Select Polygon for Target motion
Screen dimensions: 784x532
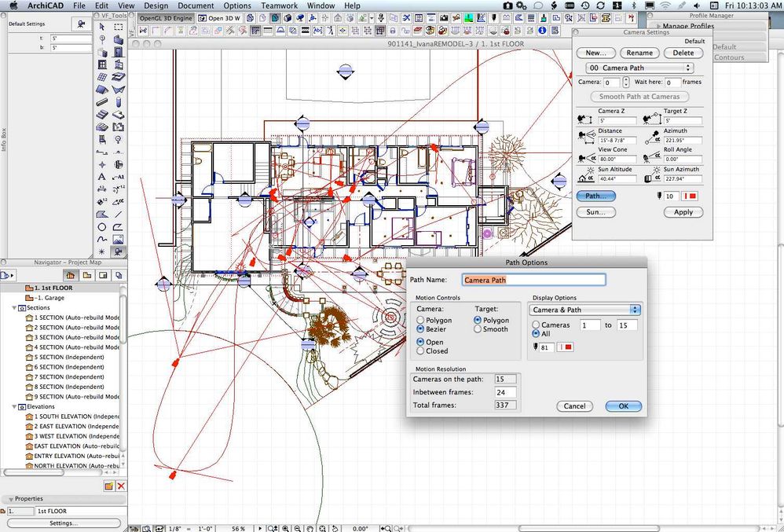(x=478, y=320)
